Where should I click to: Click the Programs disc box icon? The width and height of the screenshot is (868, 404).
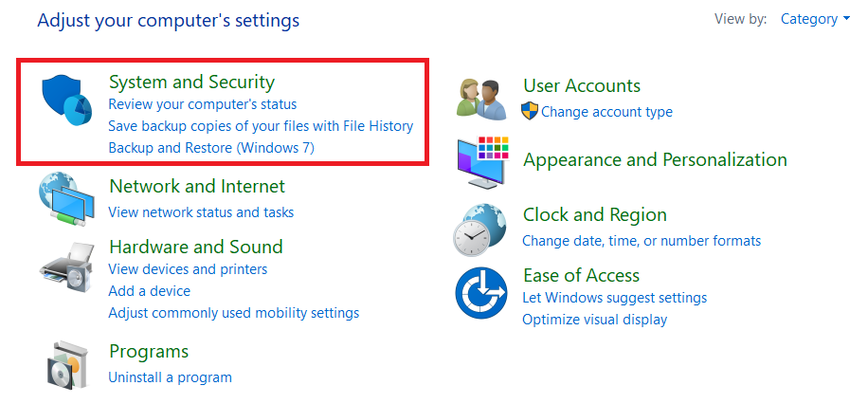pos(68,364)
